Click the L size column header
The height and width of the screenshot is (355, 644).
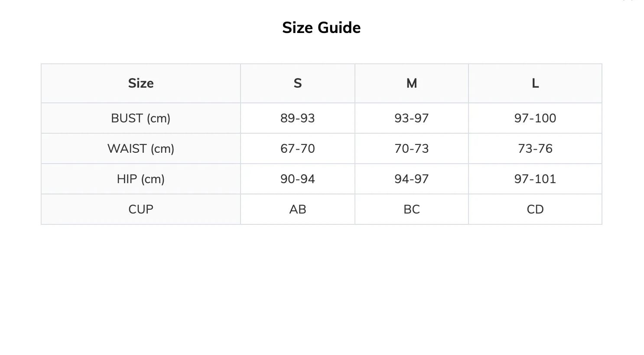[535, 83]
